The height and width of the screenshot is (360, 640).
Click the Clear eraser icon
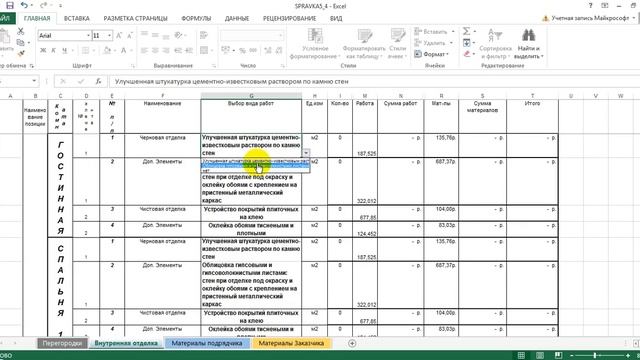click(x=467, y=54)
